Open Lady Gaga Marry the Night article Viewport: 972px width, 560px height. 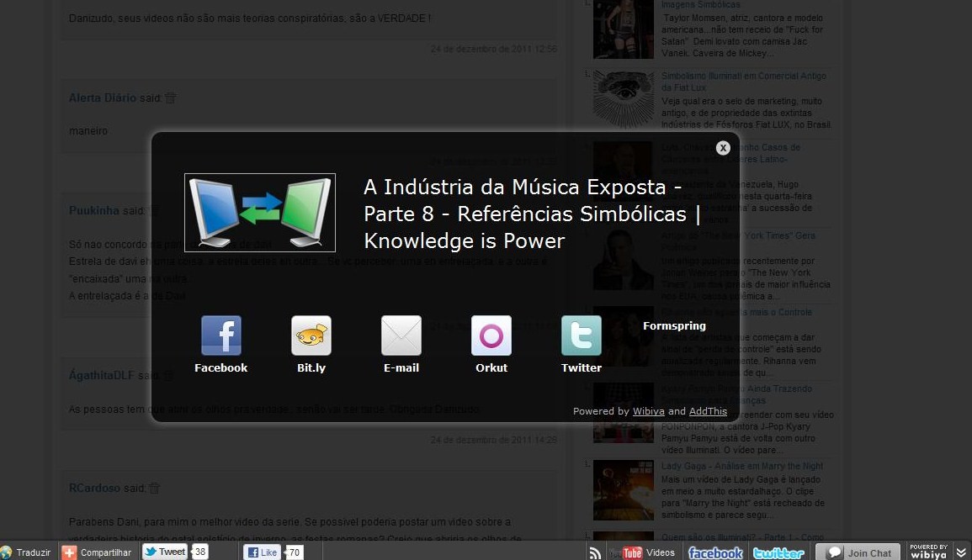[x=742, y=466]
